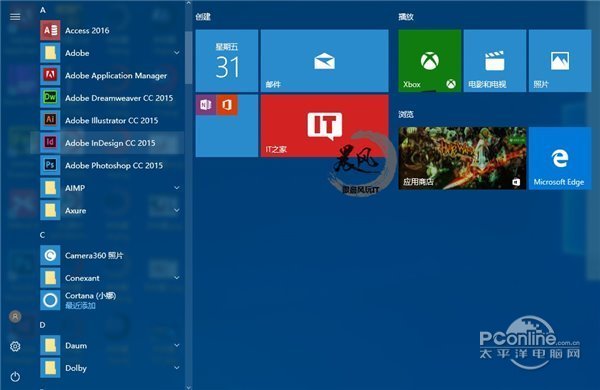This screenshot has width=600, height=390.
Task: Expand the Axure folder chevron
Action: tap(177, 210)
